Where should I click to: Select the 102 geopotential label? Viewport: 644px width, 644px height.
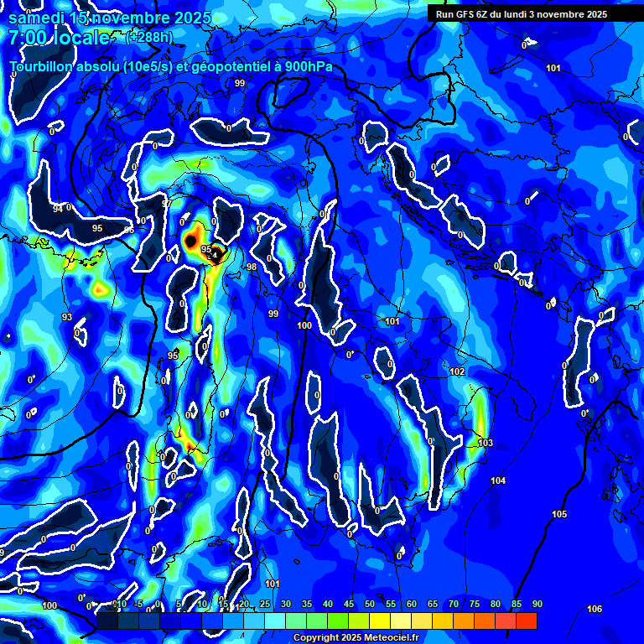pyautogui.click(x=457, y=371)
